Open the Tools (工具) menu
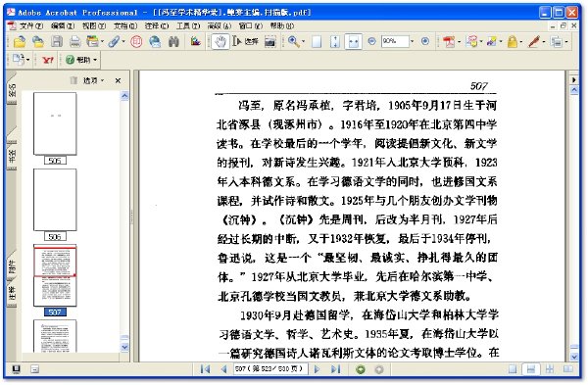This screenshot has width=588, height=385. coord(188,25)
